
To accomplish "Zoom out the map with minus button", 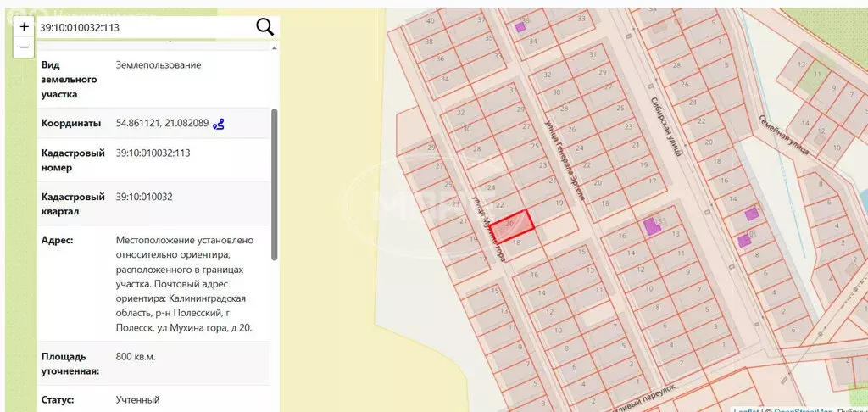I will coord(24,47).
